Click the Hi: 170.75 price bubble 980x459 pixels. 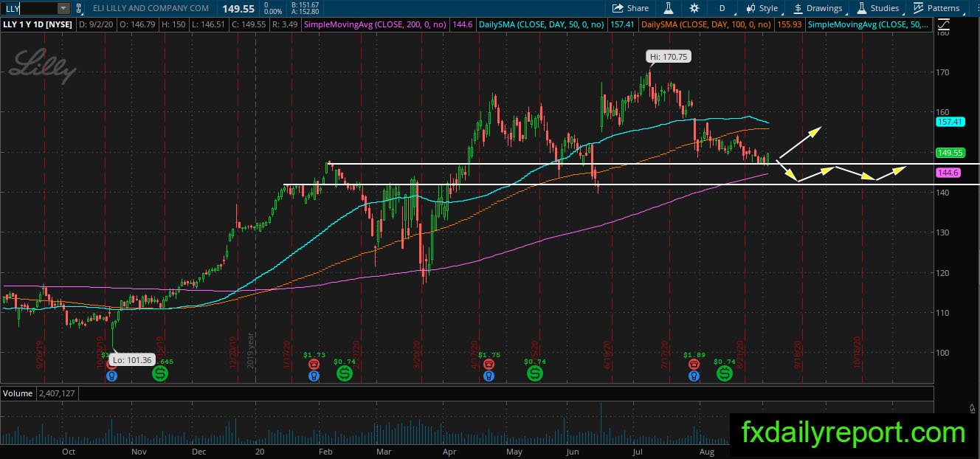[669, 56]
